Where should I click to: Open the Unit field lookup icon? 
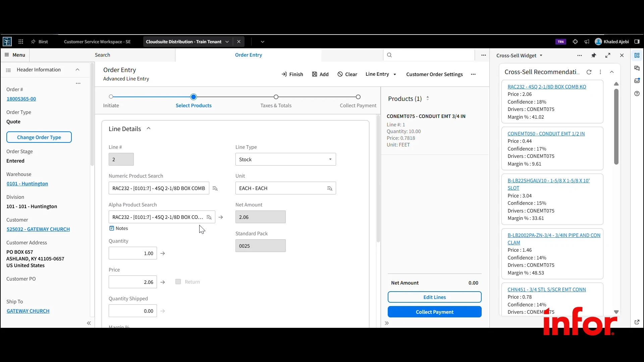330,188
